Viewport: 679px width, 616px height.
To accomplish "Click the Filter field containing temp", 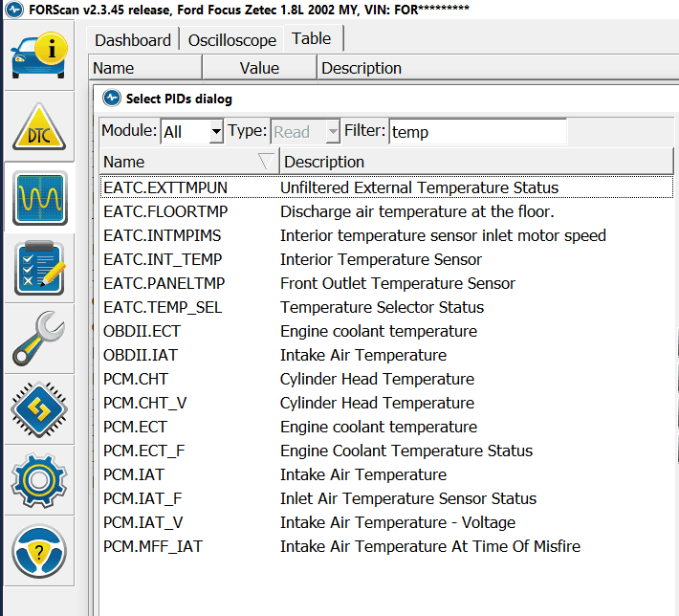I will (477, 131).
